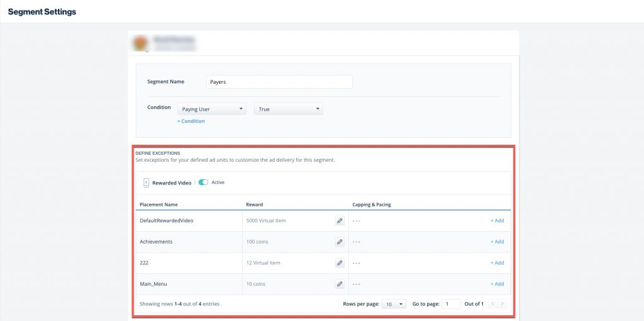Open the True value dropdown
The height and width of the screenshot is (321, 644).
[289, 109]
